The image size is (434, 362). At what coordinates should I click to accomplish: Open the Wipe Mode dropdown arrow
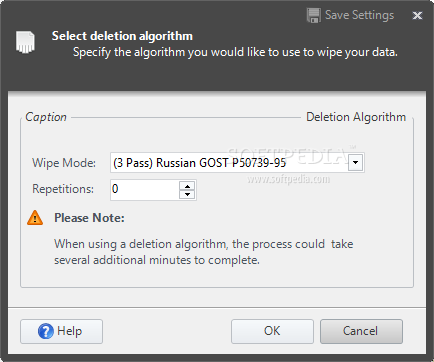point(355,163)
